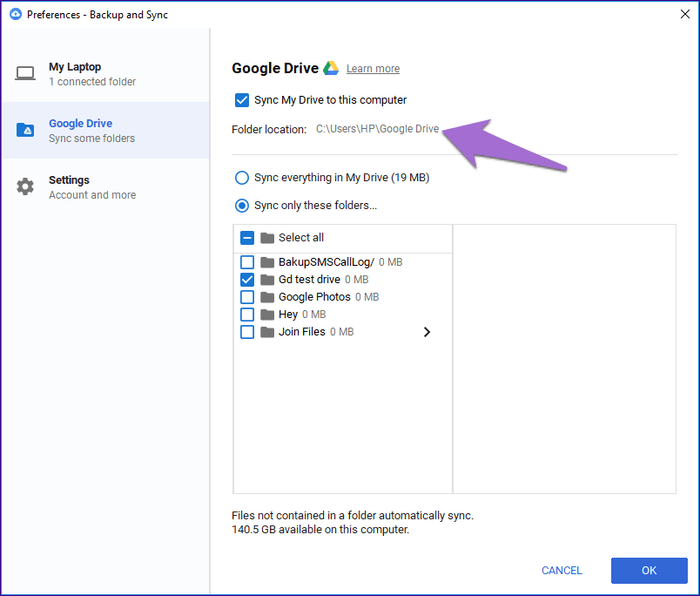Click the 'Files not contained in a folder' note
The image size is (700, 596).
click(x=353, y=516)
